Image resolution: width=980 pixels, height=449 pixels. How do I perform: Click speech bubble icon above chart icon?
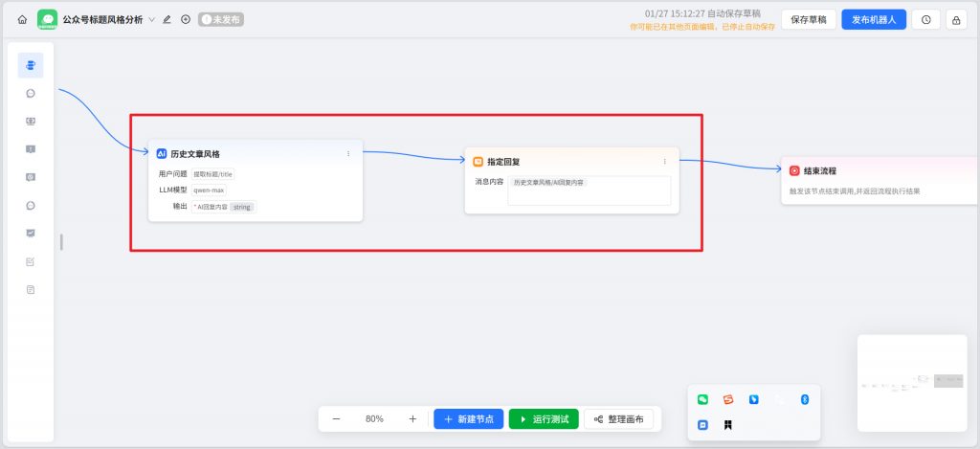point(31,205)
